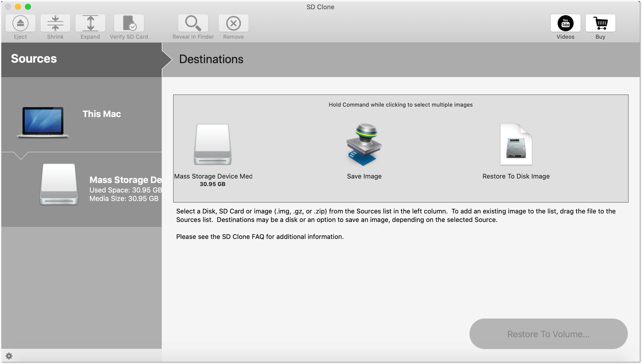
Task: Select This Mac laptop icon in Sources
Action: pyautogui.click(x=43, y=122)
